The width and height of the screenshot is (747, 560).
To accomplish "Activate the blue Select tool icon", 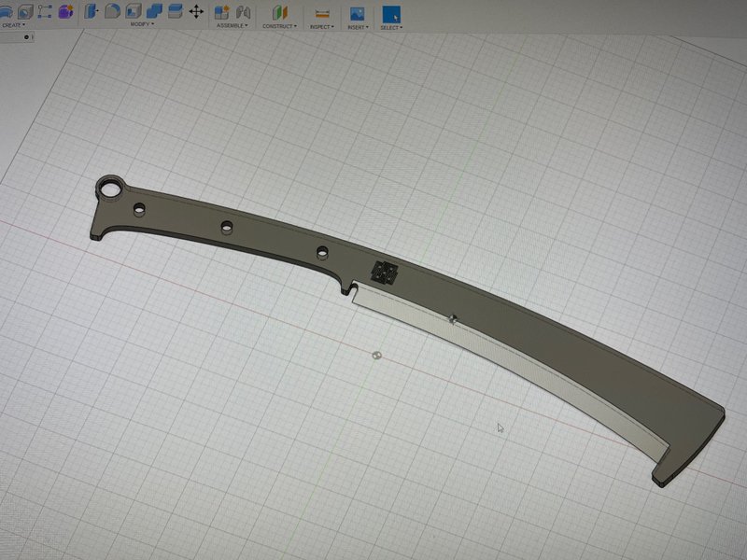I will 391,15.
